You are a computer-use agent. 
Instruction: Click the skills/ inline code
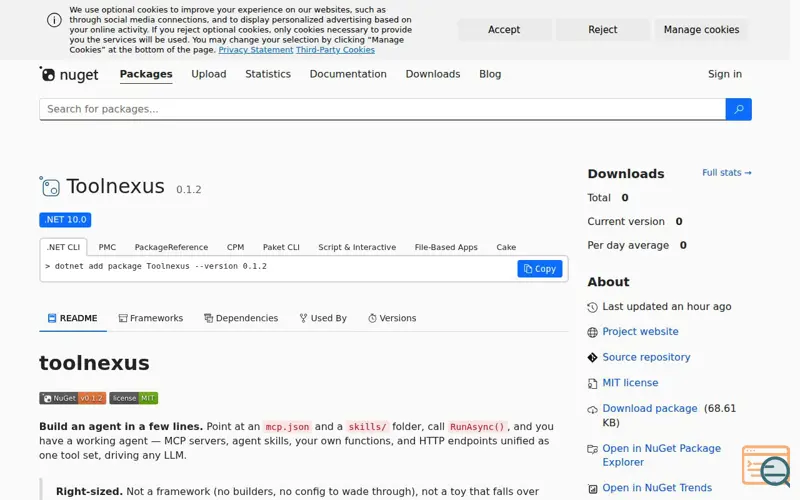(x=367, y=427)
